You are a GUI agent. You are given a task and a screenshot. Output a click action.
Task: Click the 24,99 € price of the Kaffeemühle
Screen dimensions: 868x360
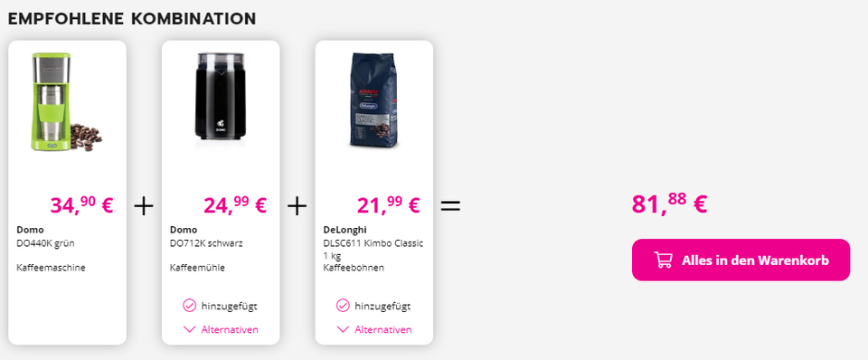point(235,204)
